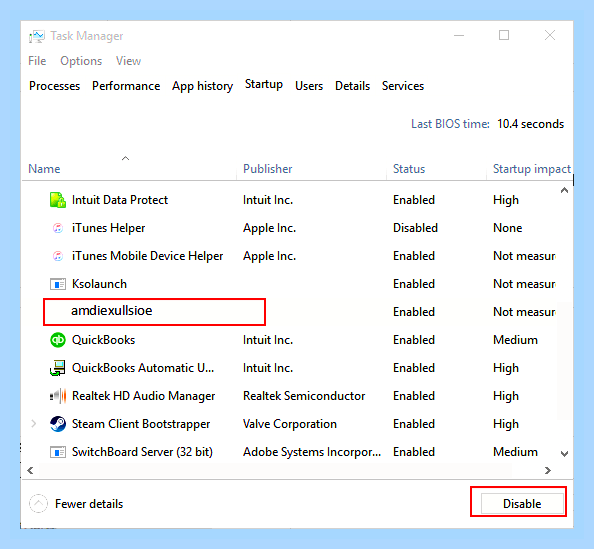
Task: Switch to the Users tab
Action: point(309,86)
